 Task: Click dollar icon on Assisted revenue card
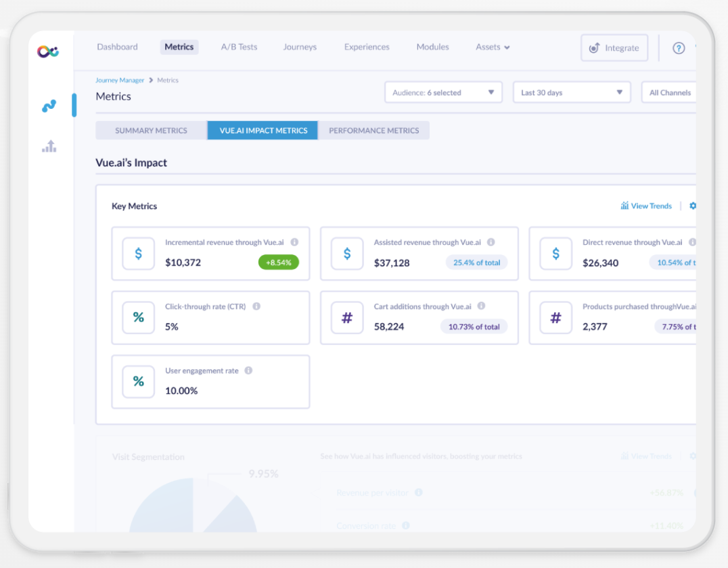click(x=347, y=254)
